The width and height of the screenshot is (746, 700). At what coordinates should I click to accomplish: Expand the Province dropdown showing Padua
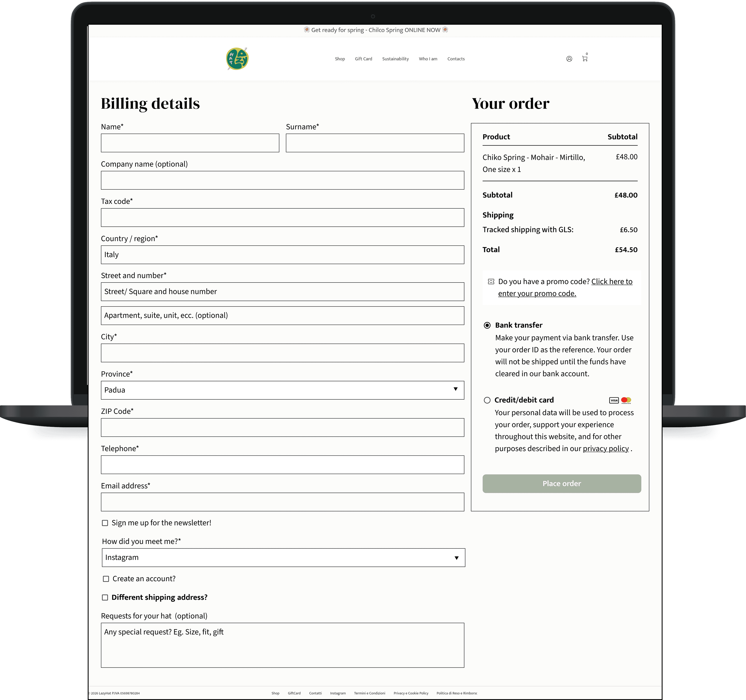tap(282, 390)
